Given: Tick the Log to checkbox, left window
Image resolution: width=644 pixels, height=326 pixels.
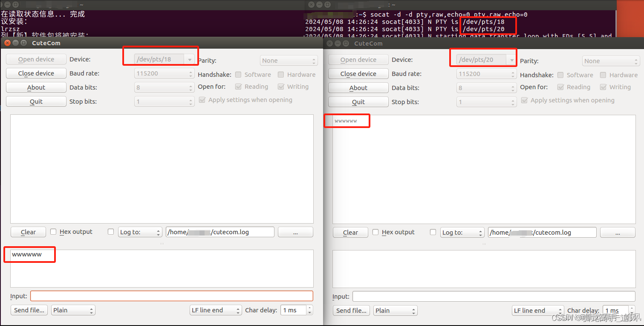Looking at the screenshot, I should coord(111,232).
